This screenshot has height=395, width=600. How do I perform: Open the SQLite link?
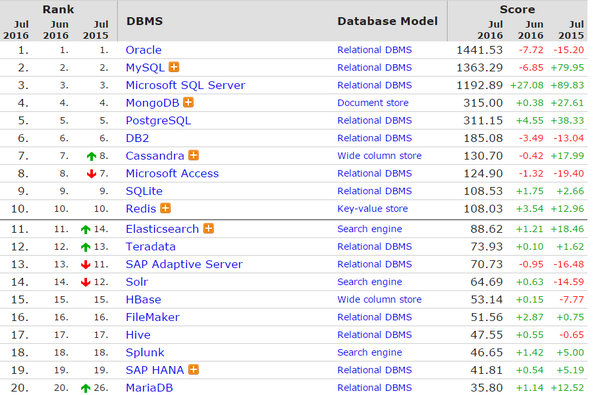pos(144,191)
